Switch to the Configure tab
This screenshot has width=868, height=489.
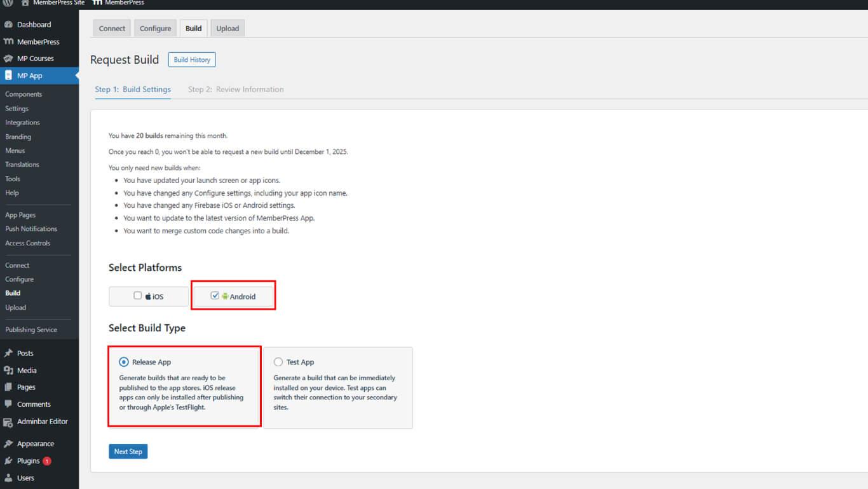(155, 29)
